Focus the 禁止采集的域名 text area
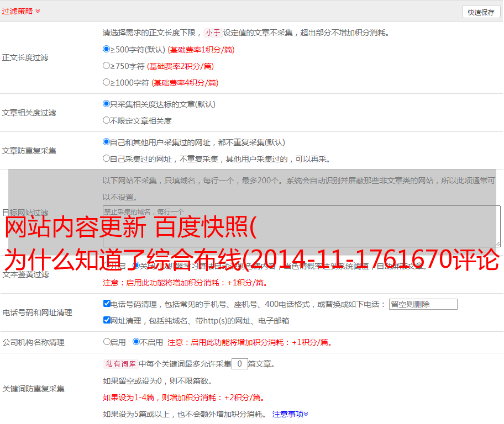This screenshot has height=424, width=504. (x=302, y=226)
